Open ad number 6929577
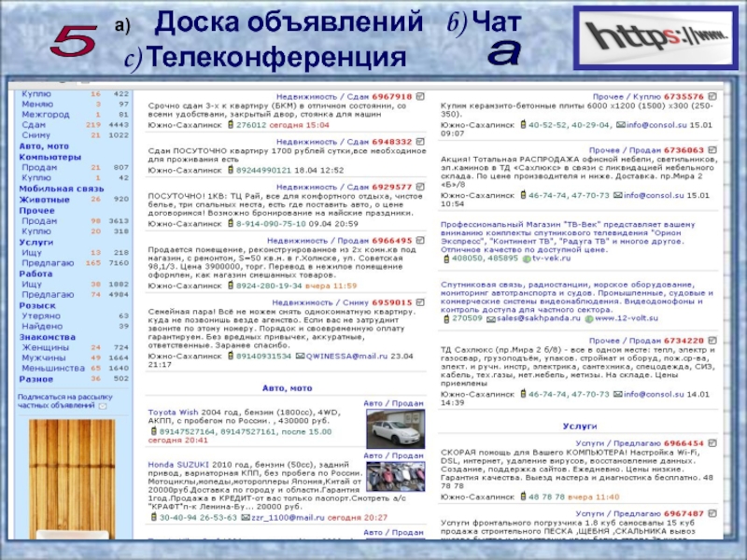This screenshot has height=560, width=747. pos(391,188)
